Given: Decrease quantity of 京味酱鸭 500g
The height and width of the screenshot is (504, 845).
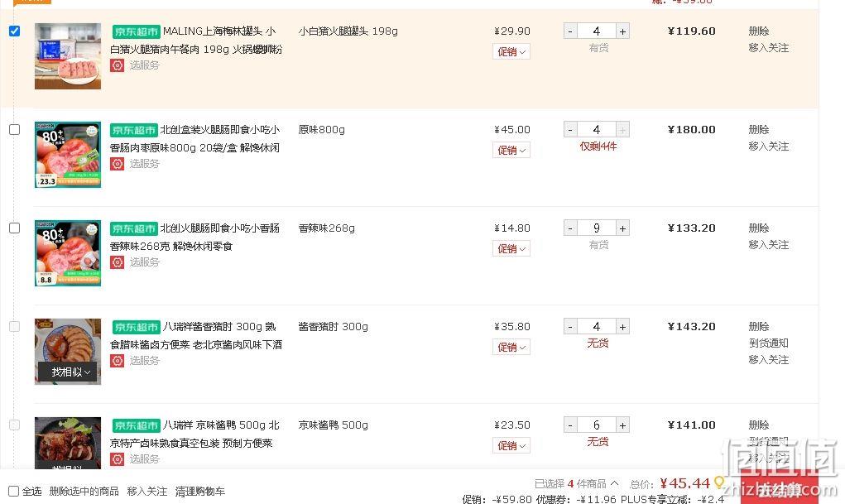Looking at the screenshot, I should pyautogui.click(x=570, y=425).
